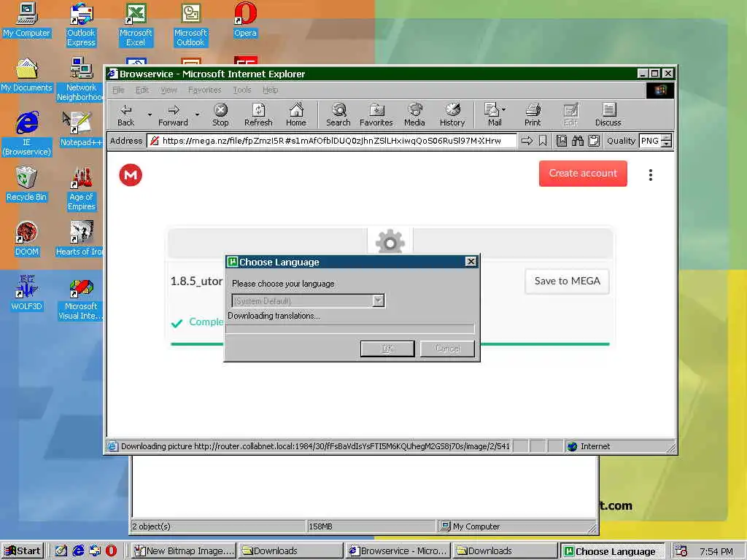Click the Go arrow next to address bar
747x560 pixels.
coord(527,141)
